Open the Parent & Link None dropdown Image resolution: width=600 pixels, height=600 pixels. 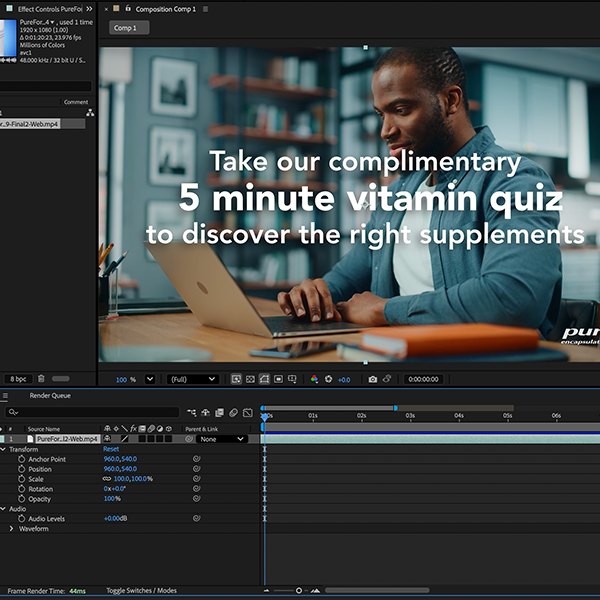(x=222, y=439)
